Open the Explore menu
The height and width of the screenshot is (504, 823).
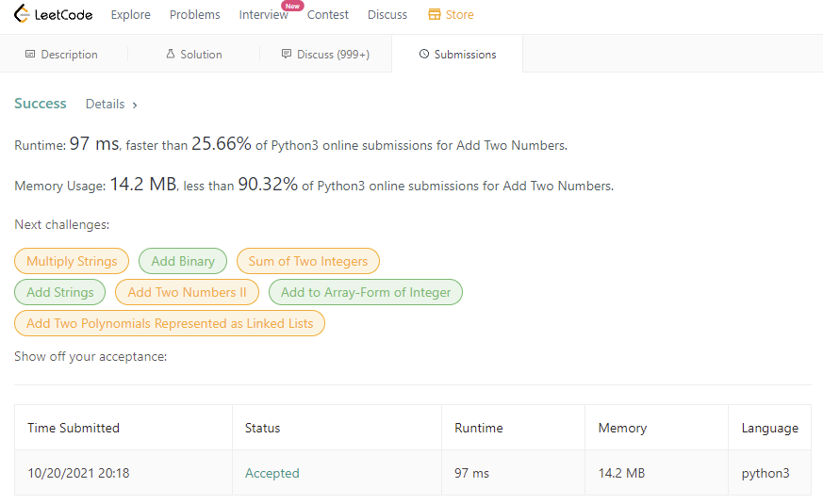(130, 14)
